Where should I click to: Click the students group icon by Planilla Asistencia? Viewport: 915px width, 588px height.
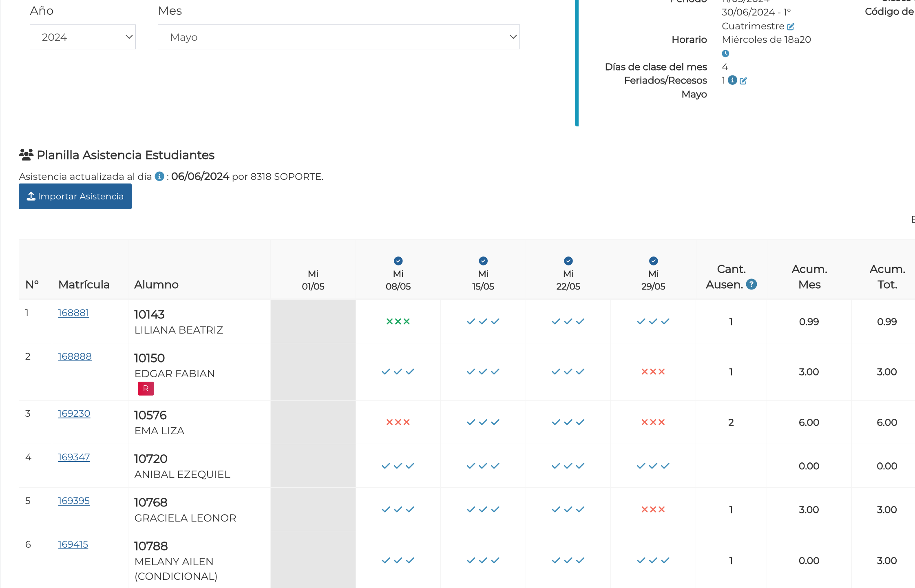tap(26, 155)
